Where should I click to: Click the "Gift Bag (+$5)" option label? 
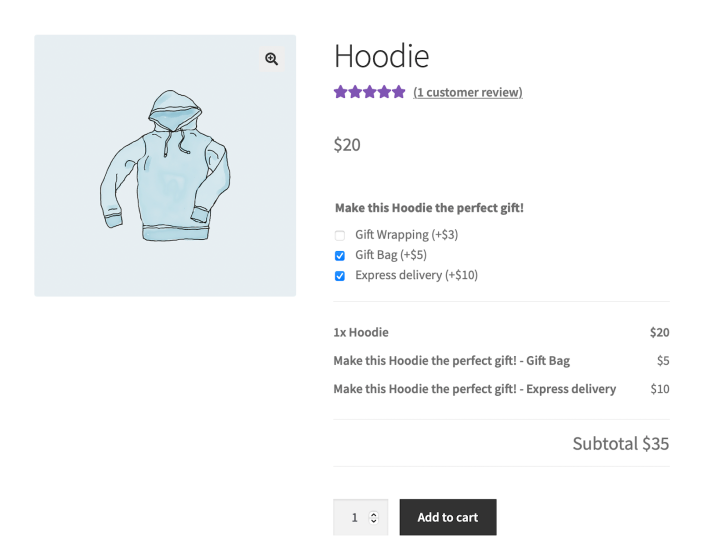[391, 255]
